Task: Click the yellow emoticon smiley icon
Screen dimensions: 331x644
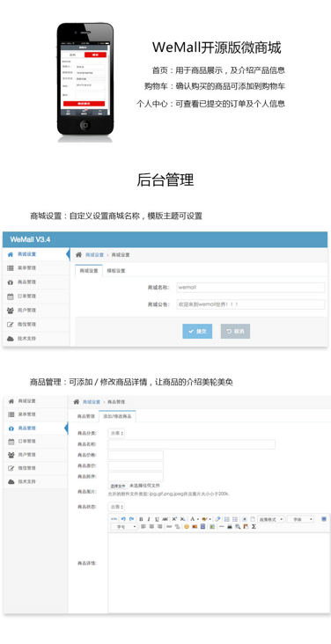Action: click(187, 526)
